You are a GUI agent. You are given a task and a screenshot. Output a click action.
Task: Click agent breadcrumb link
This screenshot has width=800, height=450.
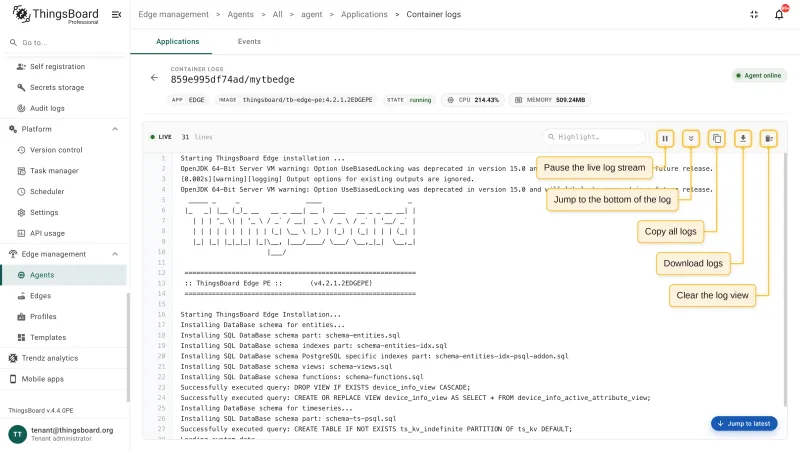point(311,14)
